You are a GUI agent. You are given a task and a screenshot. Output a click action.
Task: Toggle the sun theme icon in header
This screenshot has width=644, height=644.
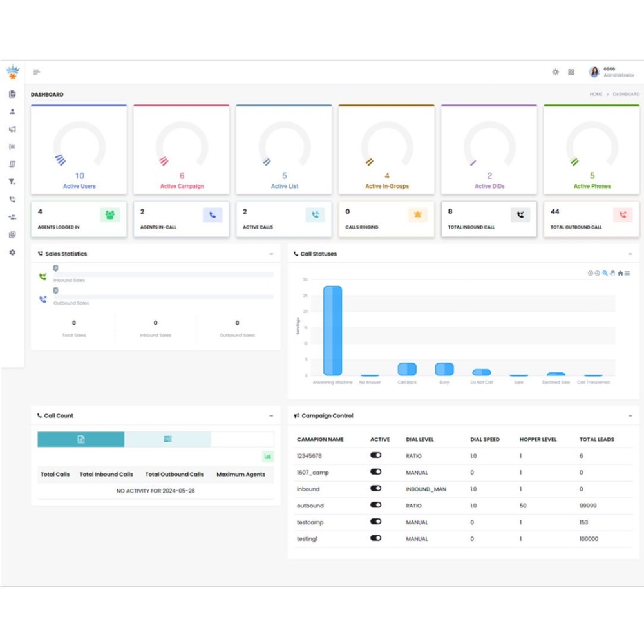coord(555,72)
